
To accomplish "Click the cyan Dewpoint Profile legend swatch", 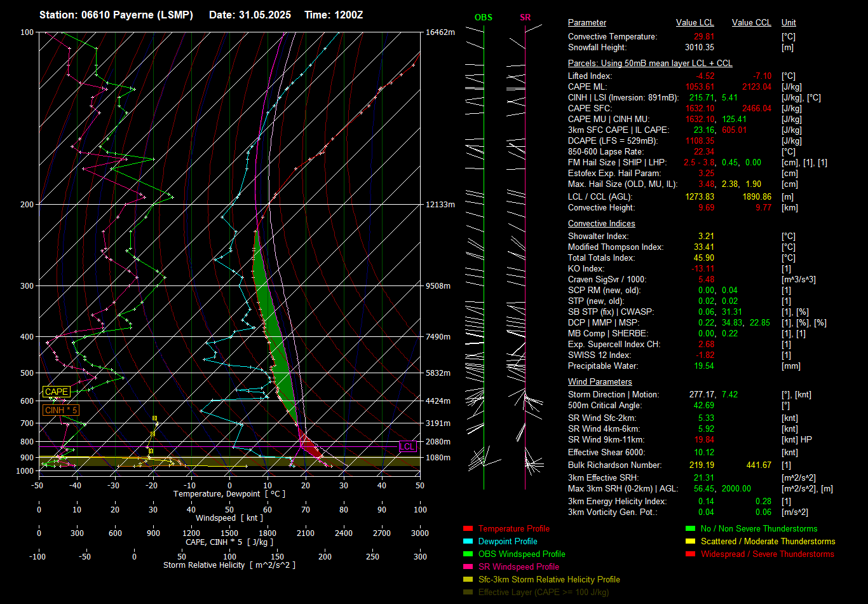I will click(x=468, y=542).
